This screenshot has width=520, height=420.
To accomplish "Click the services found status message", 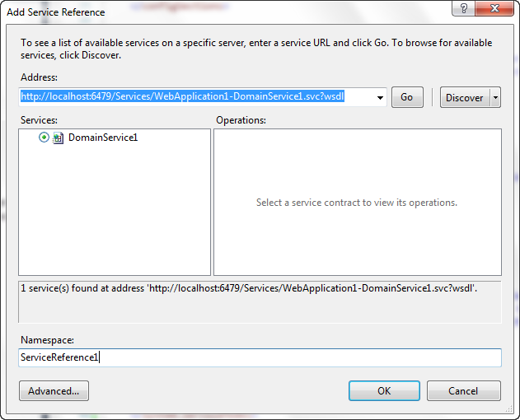I will [247, 288].
